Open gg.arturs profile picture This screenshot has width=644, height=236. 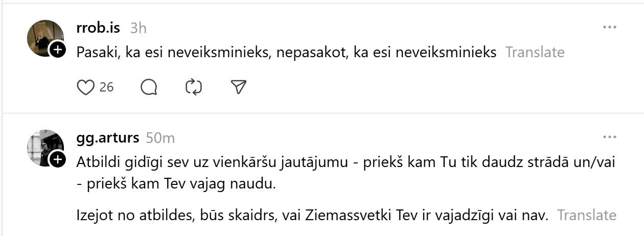click(x=43, y=146)
